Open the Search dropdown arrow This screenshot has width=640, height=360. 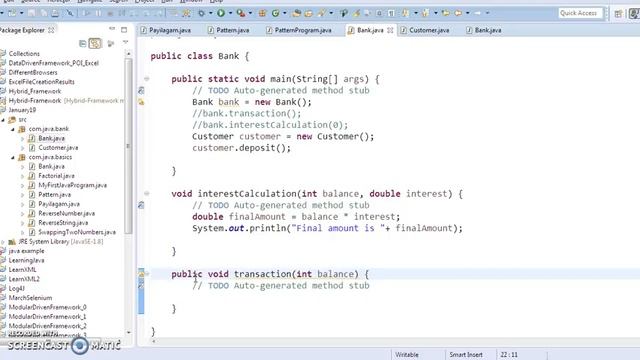331,13
